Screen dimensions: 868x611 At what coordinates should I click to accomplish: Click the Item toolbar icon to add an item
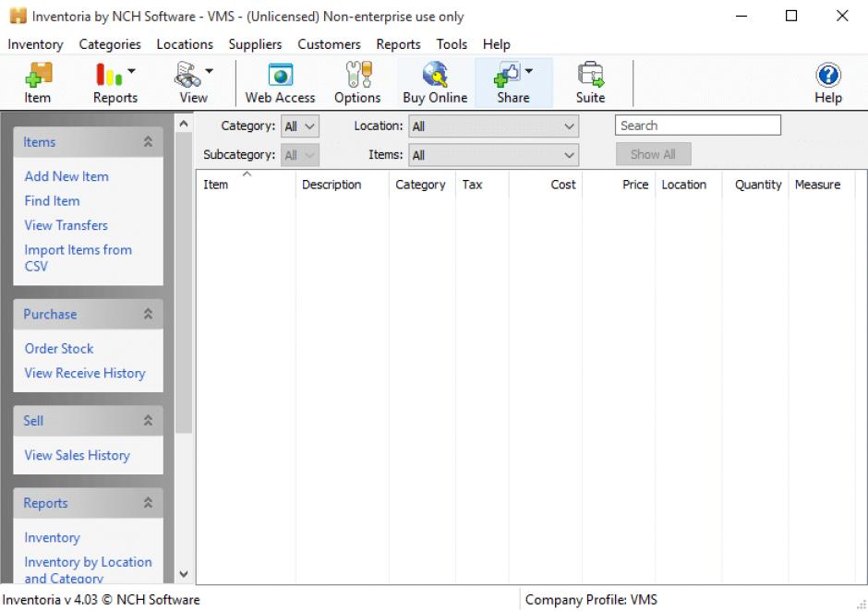[x=38, y=82]
